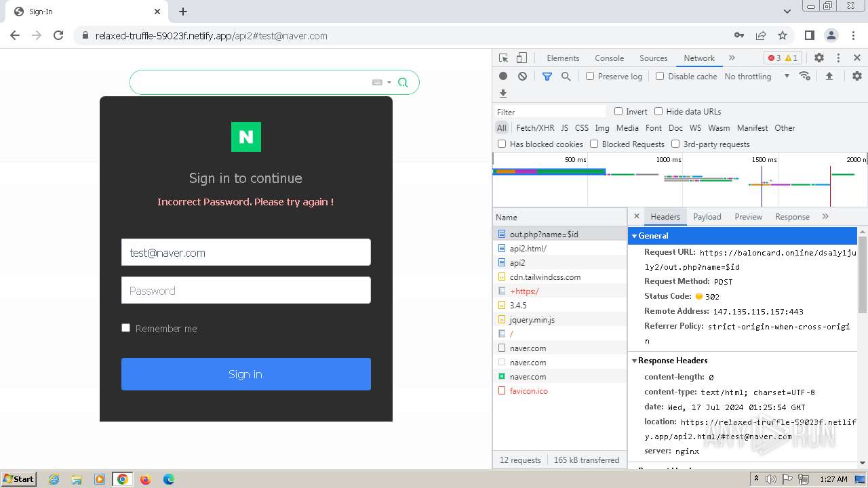868x488 pixels.
Task: Open Firefox from the taskbar
Action: point(145,479)
